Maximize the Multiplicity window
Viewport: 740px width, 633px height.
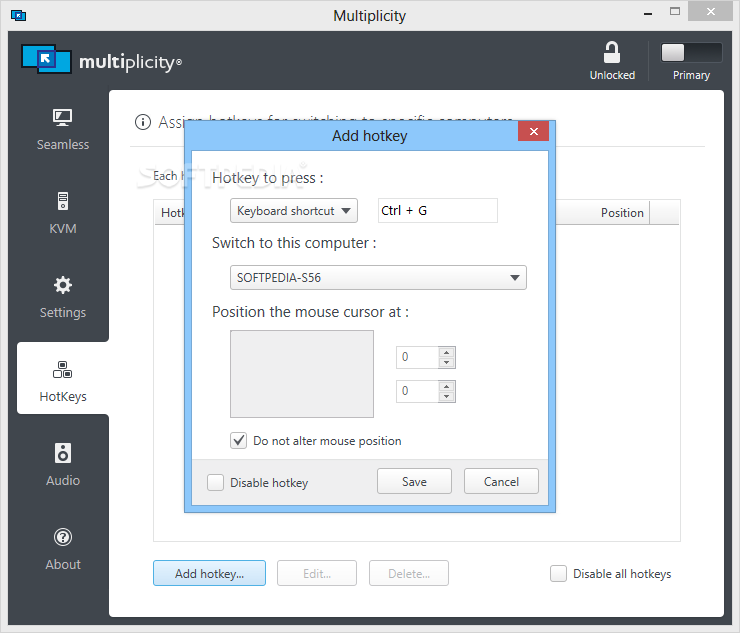click(x=675, y=12)
